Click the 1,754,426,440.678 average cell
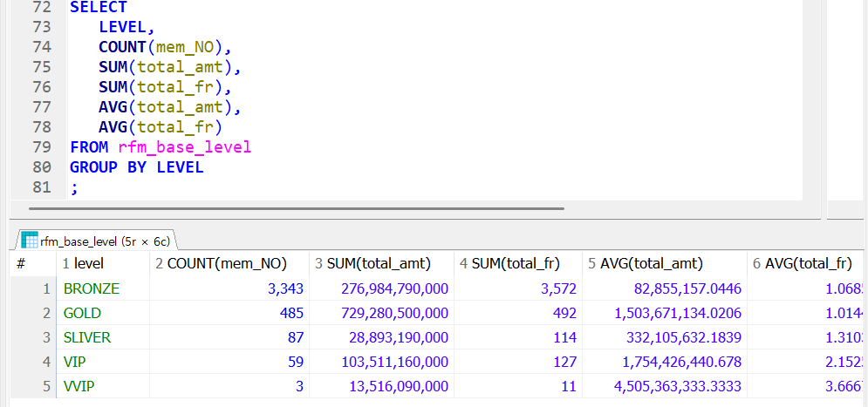This screenshot has width=868, height=407. pos(664,362)
